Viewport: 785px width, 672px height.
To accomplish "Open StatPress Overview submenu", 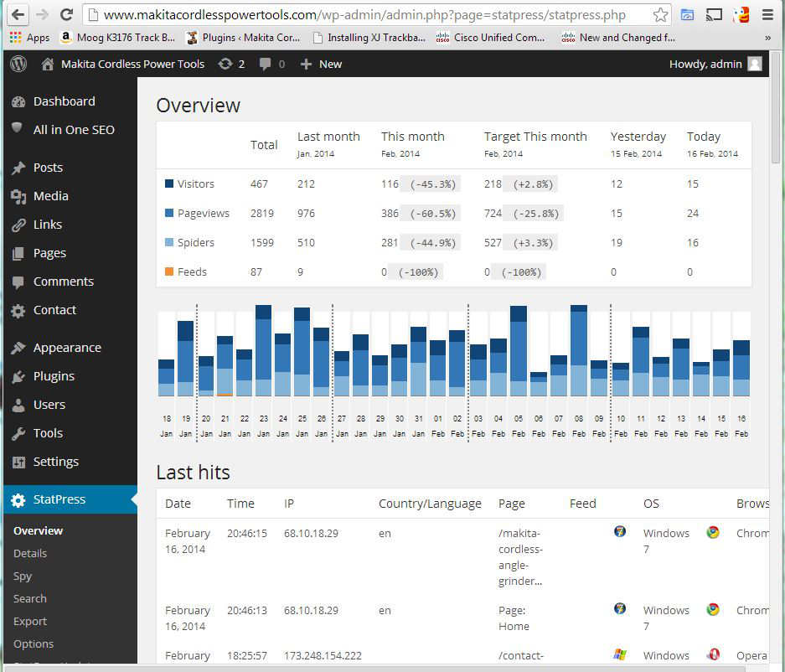I will coord(38,530).
